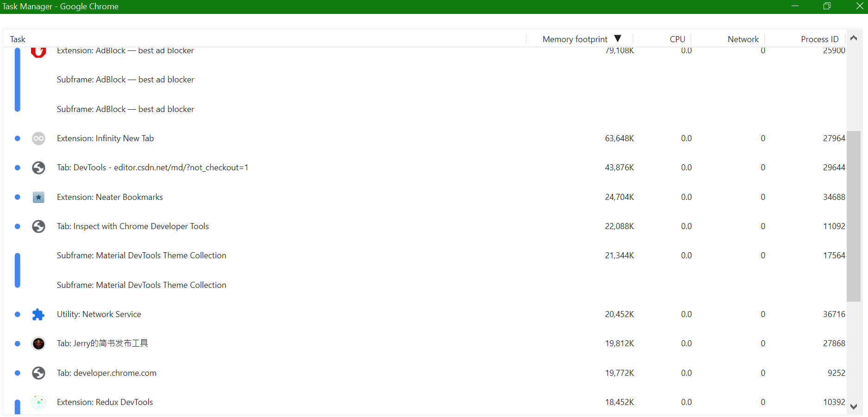This screenshot has height=417, width=868.
Task: Click the vertical scrollbar thumb
Action: click(854, 216)
